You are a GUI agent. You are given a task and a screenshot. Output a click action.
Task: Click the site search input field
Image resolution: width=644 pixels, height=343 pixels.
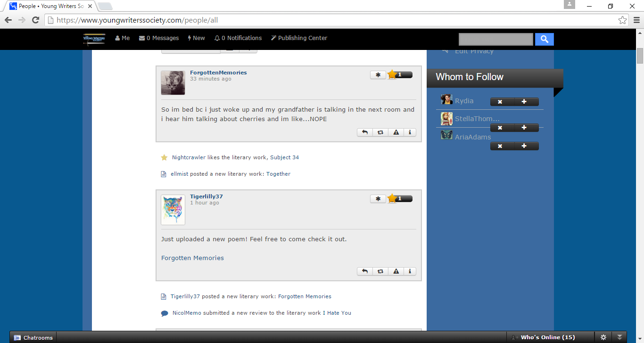tap(496, 40)
